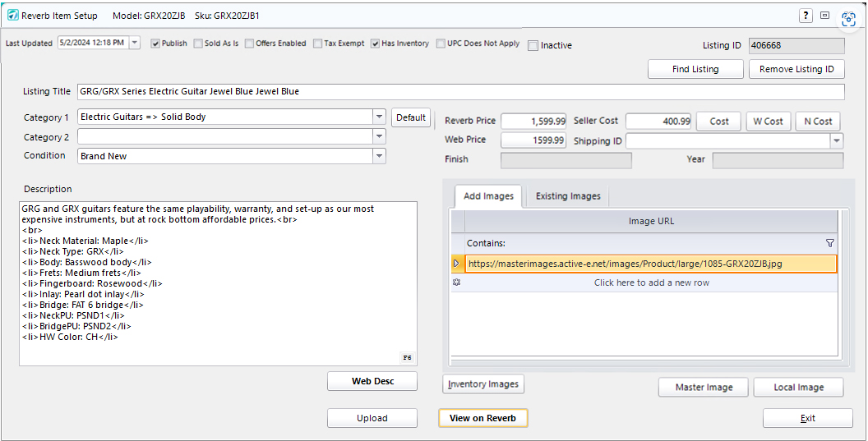
Task: Switch to the Add Images tab
Action: [x=488, y=196]
